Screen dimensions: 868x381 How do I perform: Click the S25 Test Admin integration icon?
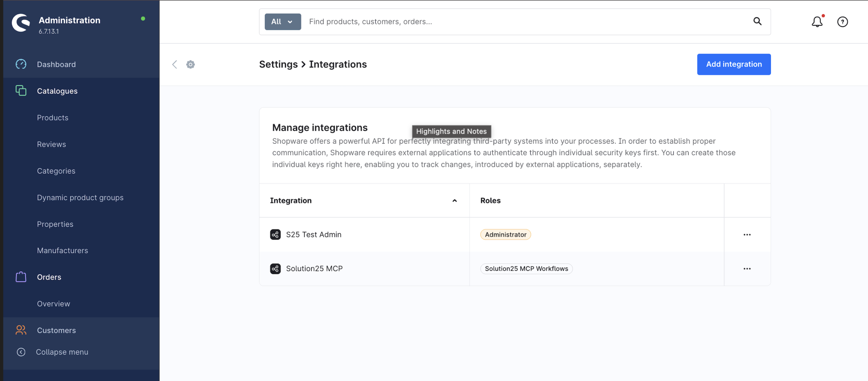coord(275,234)
